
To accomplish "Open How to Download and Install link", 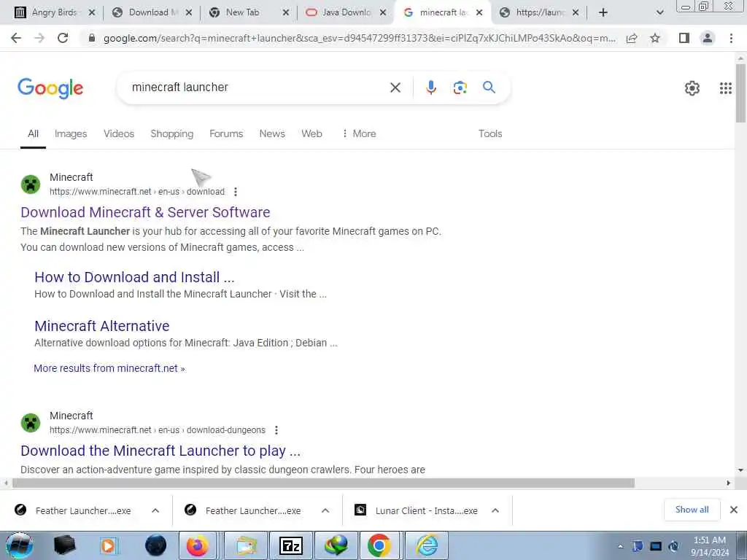I will point(134,277).
